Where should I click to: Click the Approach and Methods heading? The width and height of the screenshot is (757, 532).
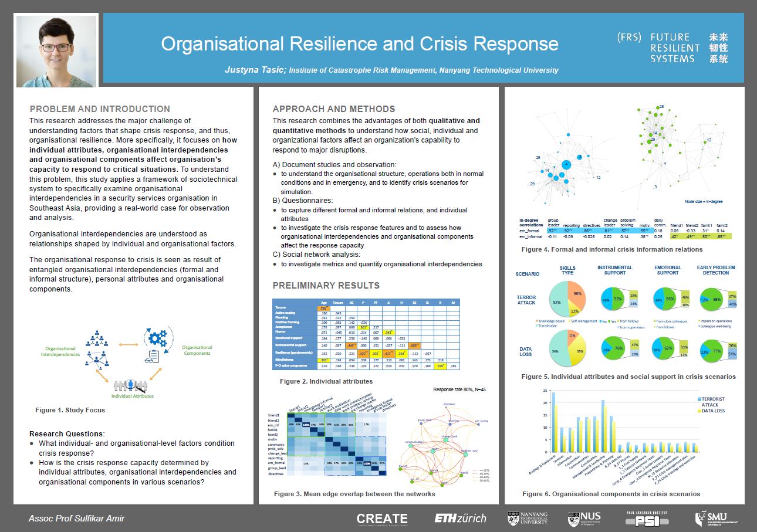[x=333, y=109]
